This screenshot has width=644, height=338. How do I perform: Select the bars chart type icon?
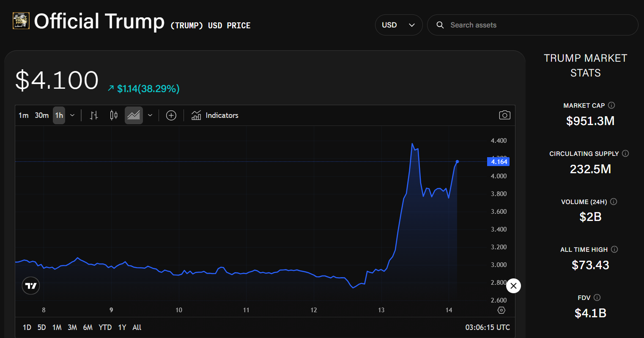tap(94, 115)
